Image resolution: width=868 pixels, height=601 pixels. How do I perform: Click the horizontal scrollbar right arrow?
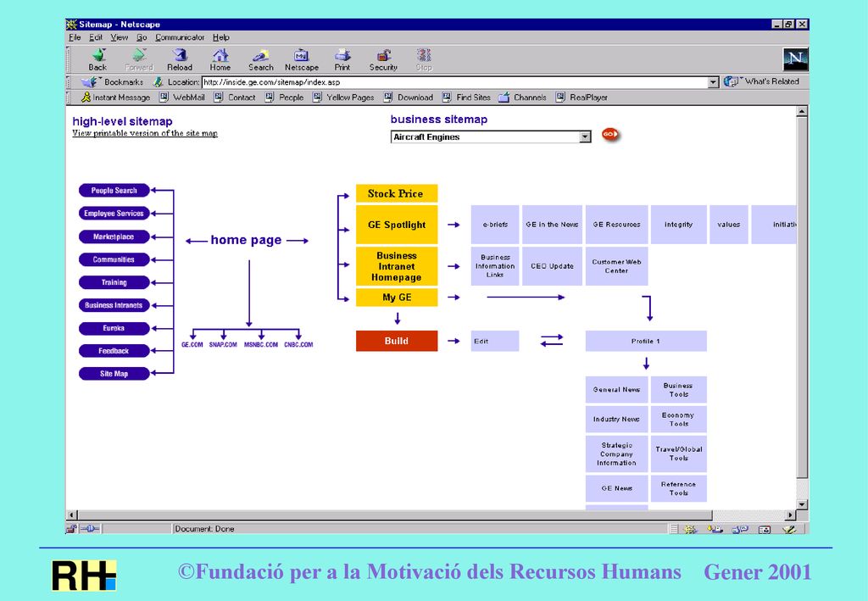coord(791,515)
